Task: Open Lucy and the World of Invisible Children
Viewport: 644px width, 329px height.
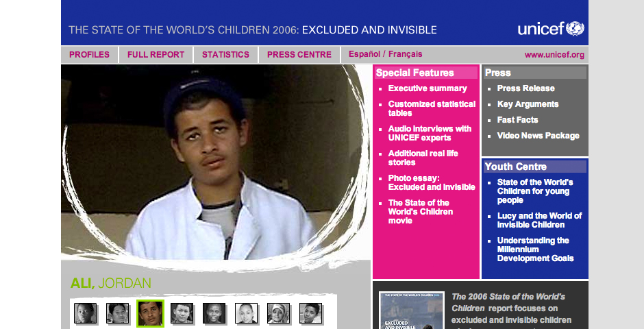Action: pyautogui.click(x=539, y=220)
